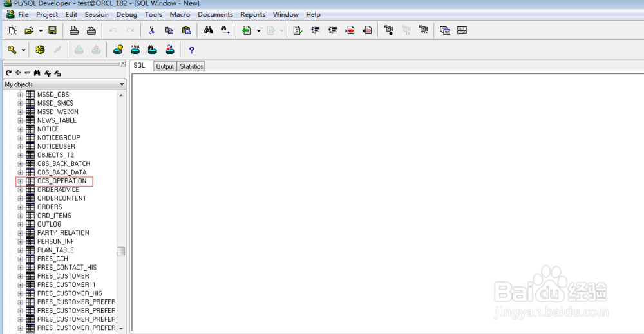The height and width of the screenshot is (334, 644).
Task: Open the Window menu
Action: [285, 14]
